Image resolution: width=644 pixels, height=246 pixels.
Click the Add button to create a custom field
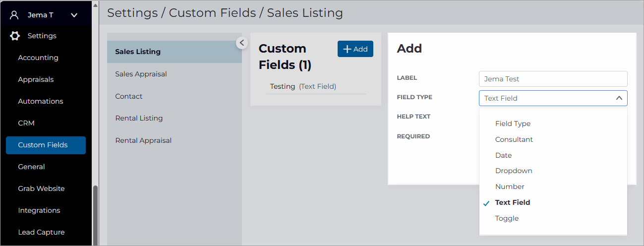tap(355, 49)
